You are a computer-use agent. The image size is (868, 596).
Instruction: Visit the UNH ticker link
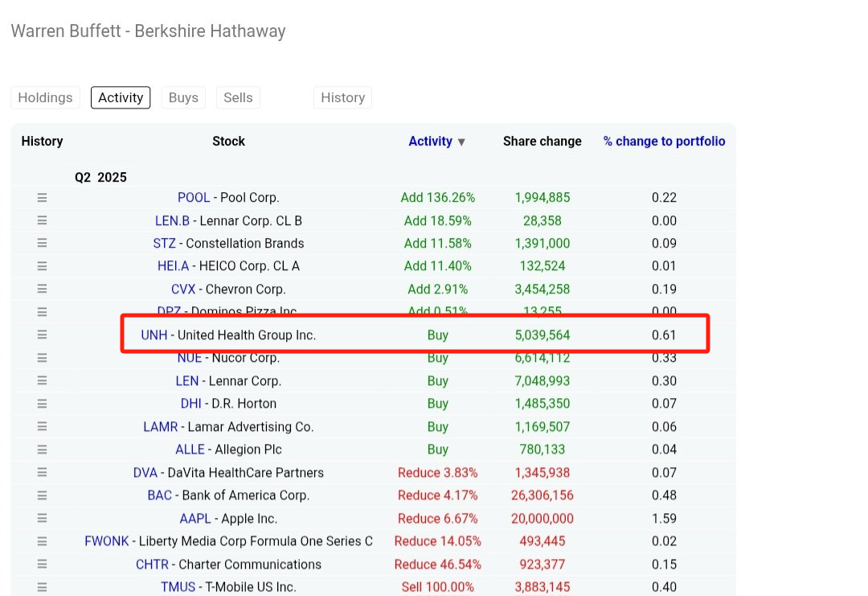pos(154,335)
